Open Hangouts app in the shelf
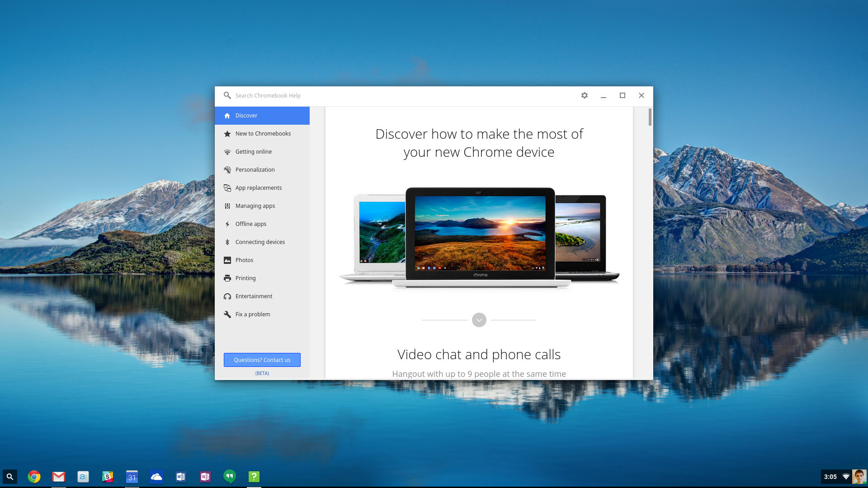The width and height of the screenshot is (868, 488). [x=230, y=477]
